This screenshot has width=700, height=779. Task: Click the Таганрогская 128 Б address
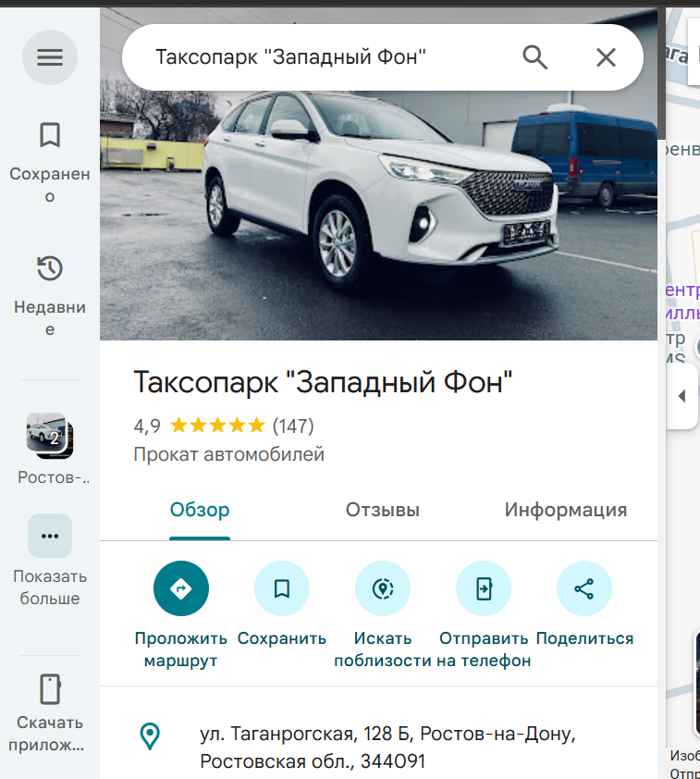[387, 748]
